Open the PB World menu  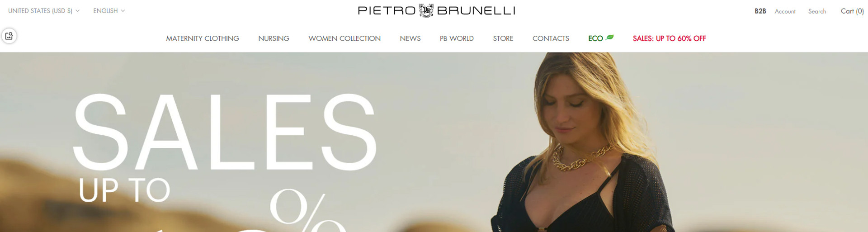[x=457, y=38]
